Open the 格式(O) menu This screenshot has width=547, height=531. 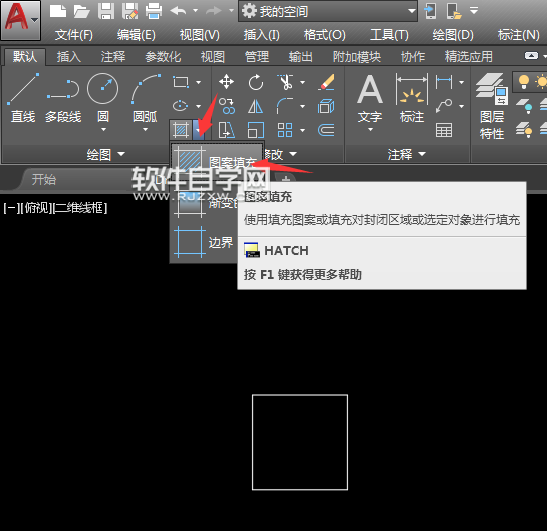click(324, 35)
